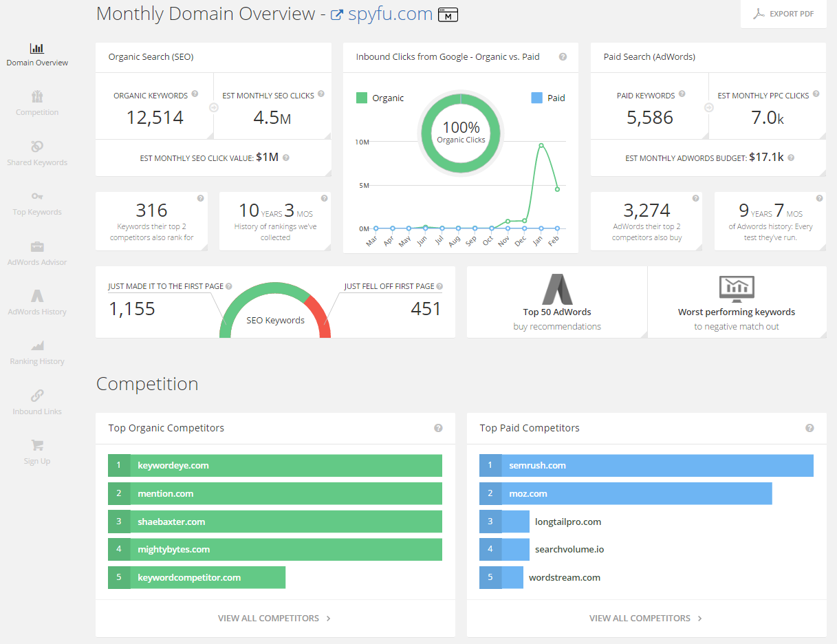
Task: View all paid competitors
Action: pyautogui.click(x=646, y=618)
